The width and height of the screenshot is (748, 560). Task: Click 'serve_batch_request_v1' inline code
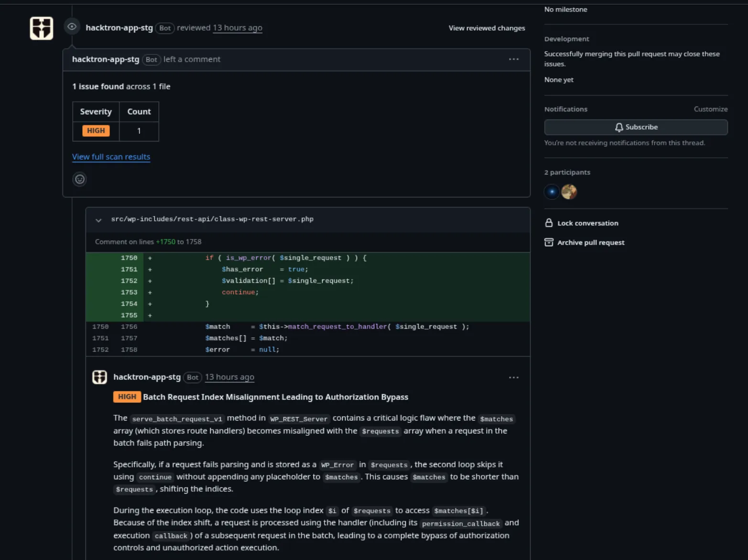click(x=177, y=419)
